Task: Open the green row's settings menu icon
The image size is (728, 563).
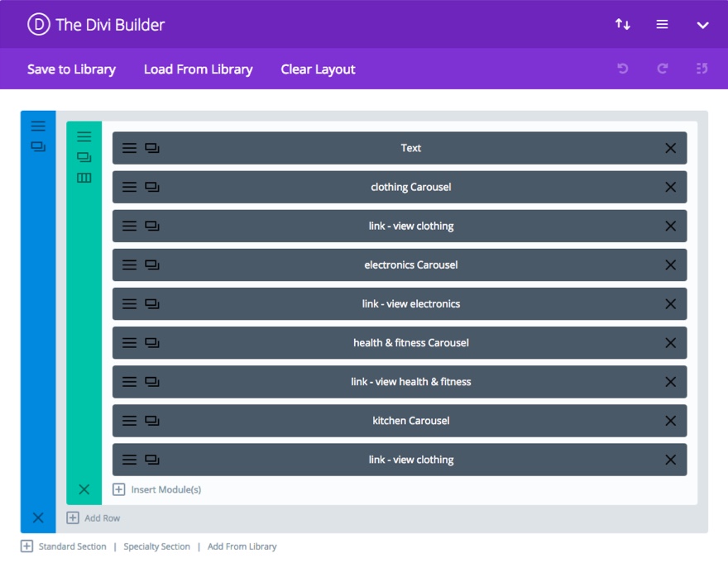Action: click(84, 136)
